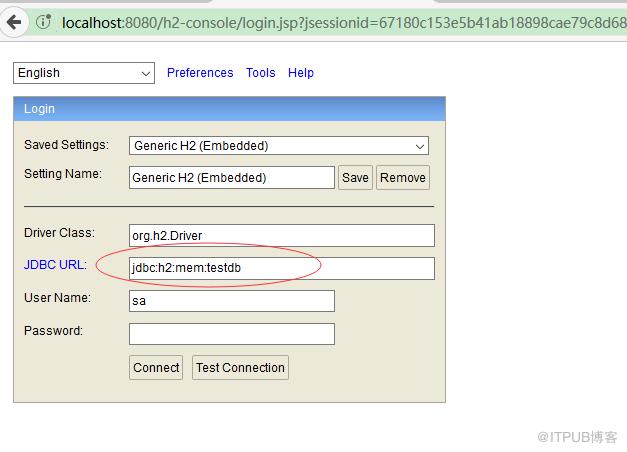Click the Login panel header text
This screenshot has height=452, width=627.
[39, 109]
